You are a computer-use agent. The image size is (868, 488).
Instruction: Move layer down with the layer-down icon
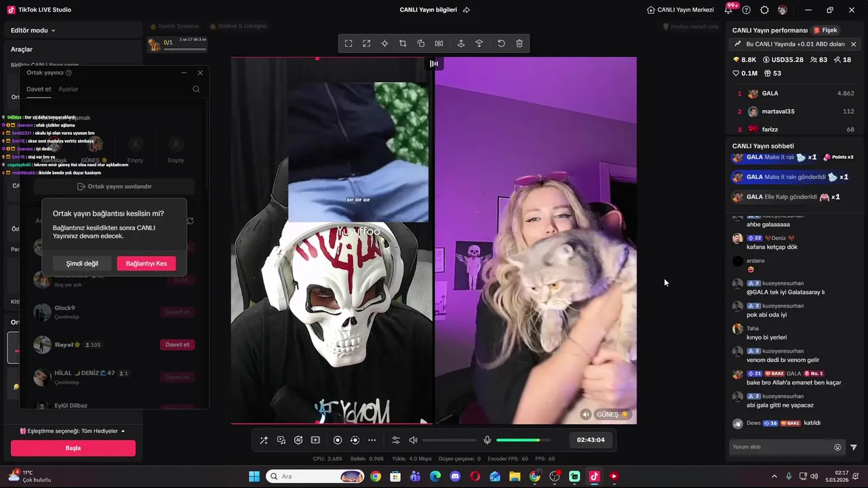(x=479, y=43)
